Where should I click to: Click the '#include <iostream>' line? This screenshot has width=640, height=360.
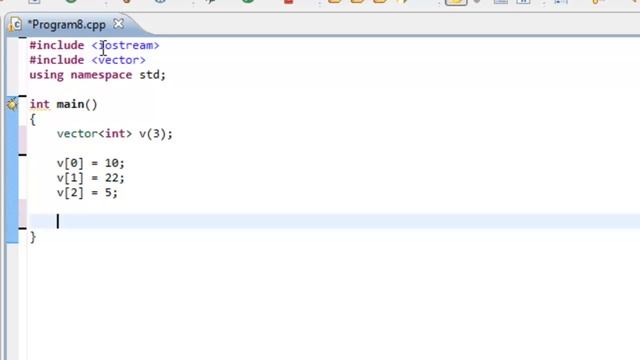[94, 45]
